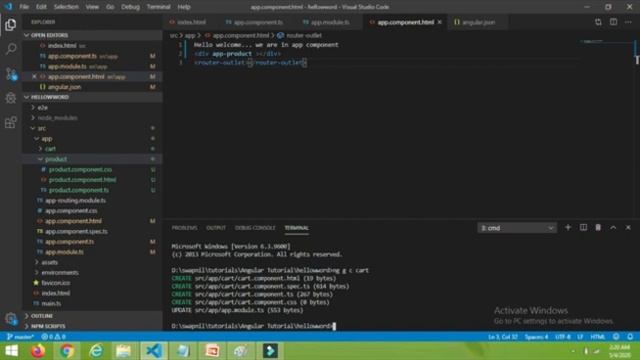Open the Explorer view in activity bar
This screenshot has width=640, height=360.
[11, 25]
